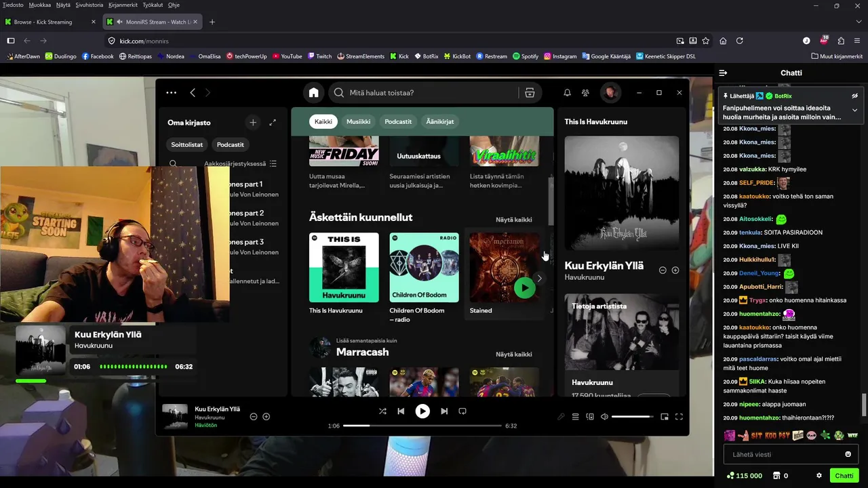Add Kuu Erkylän Yllä in right panel
The width and height of the screenshot is (868, 488).
(675, 270)
